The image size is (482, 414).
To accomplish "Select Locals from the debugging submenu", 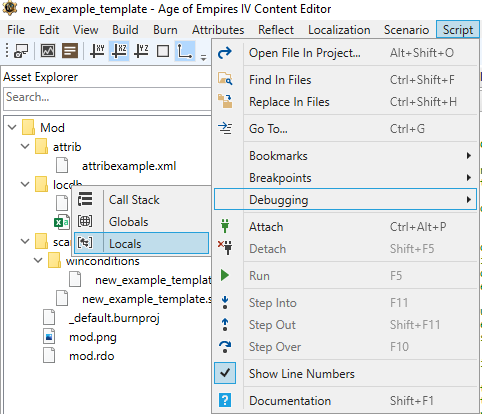I will tap(142, 243).
